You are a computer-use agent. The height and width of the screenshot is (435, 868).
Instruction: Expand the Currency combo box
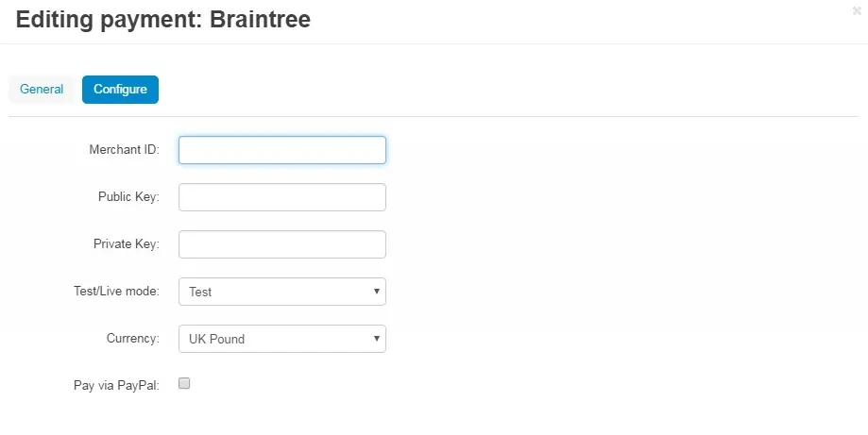(281, 339)
